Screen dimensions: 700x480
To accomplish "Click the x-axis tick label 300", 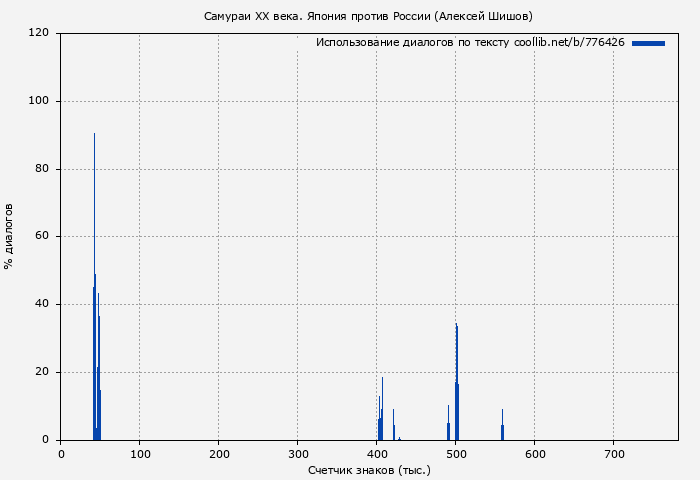I will pos(297,454).
